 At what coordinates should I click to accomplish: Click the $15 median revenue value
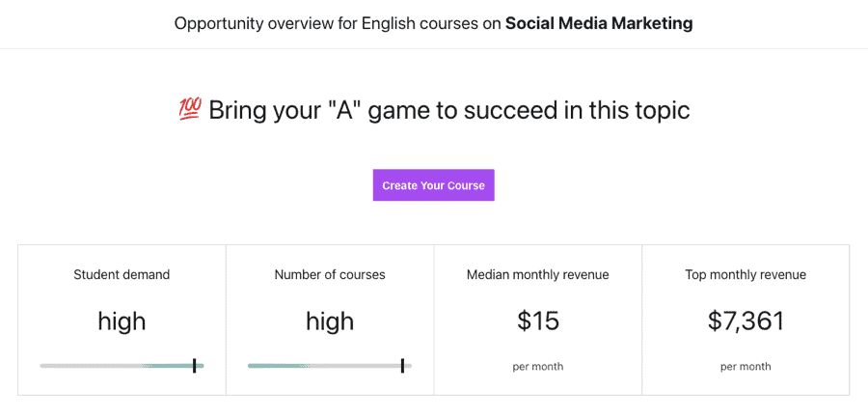click(x=538, y=320)
